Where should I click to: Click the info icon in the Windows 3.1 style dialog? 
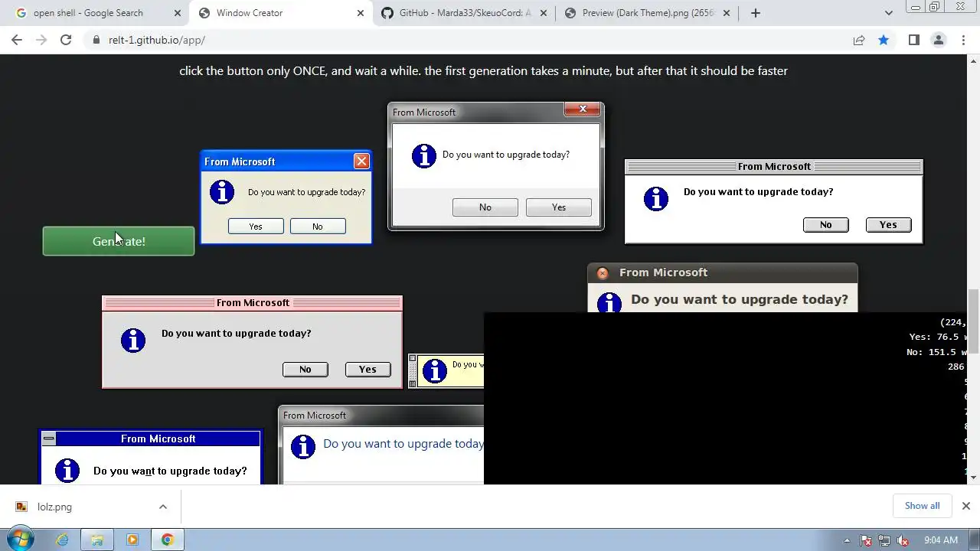(x=67, y=471)
